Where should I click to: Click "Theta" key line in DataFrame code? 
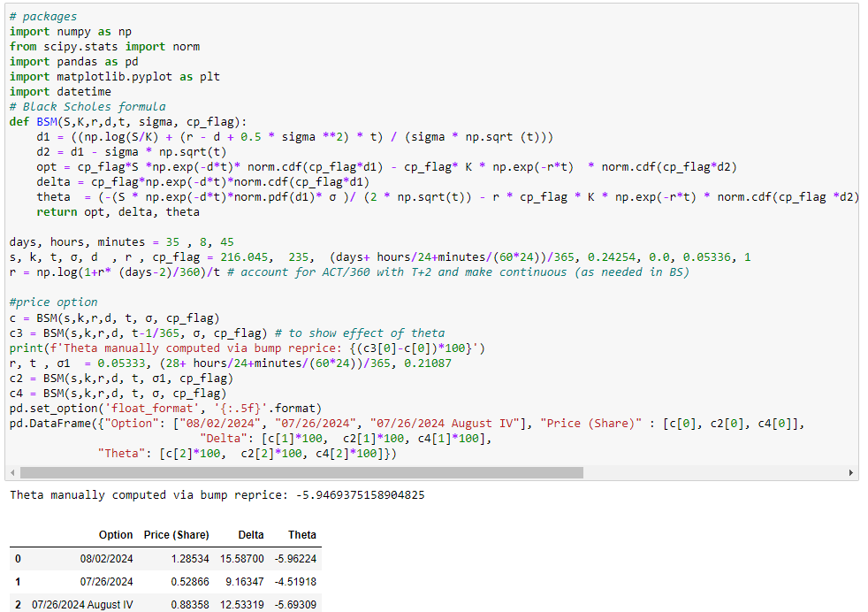coord(247,453)
